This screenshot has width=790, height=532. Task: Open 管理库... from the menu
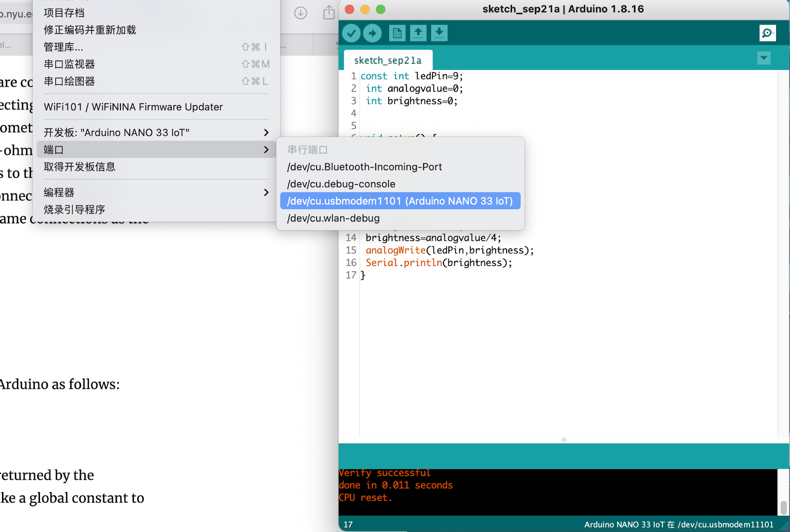click(156, 47)
